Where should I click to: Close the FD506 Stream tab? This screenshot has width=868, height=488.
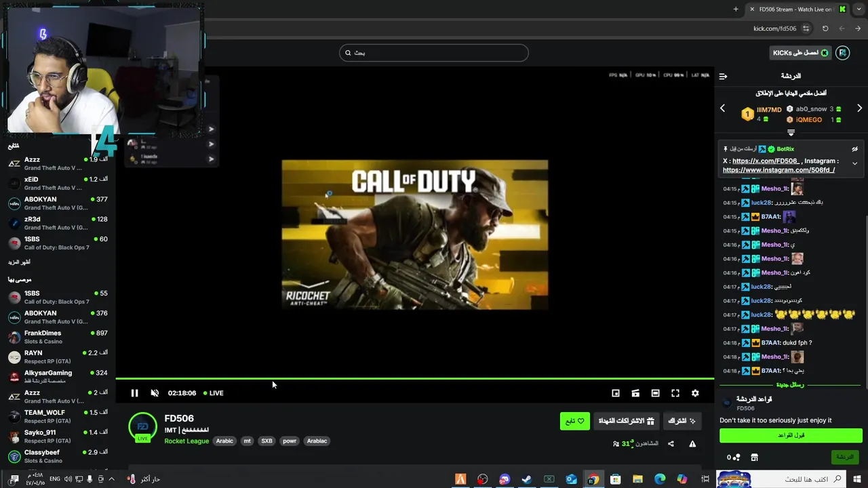point(752,9)
